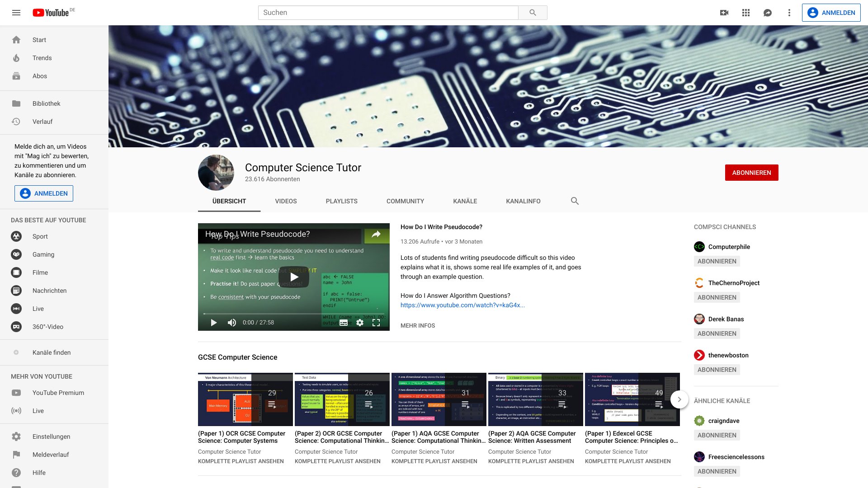868x488 pixels.
Task: Click in the Suchen search field
Action: (388, 13)
